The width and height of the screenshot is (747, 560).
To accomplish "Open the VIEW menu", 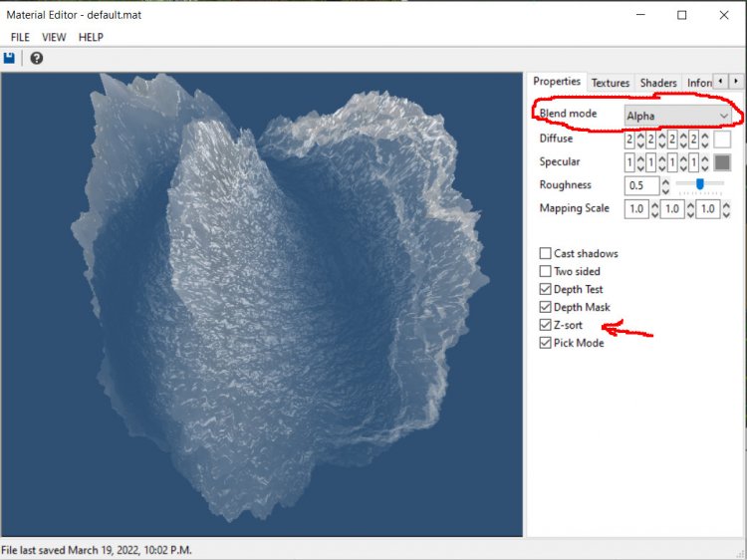I will click(54, 37).
